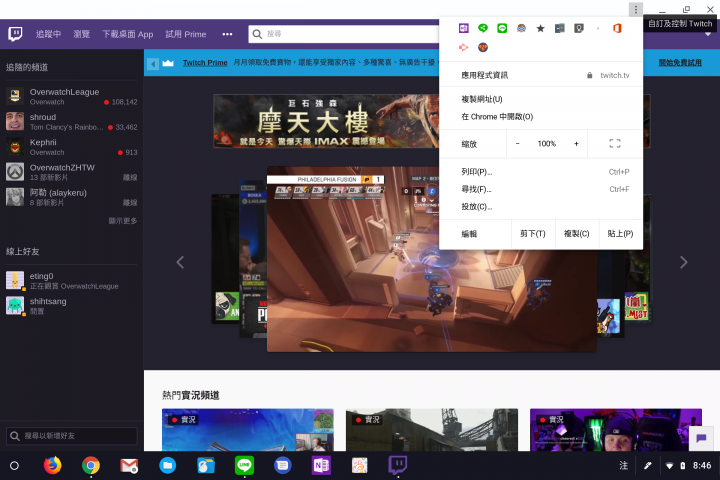The height and width of the screenshot is (480, 720).
Task: Select 尋找(F) menu entry
Action: coord(541,189)
